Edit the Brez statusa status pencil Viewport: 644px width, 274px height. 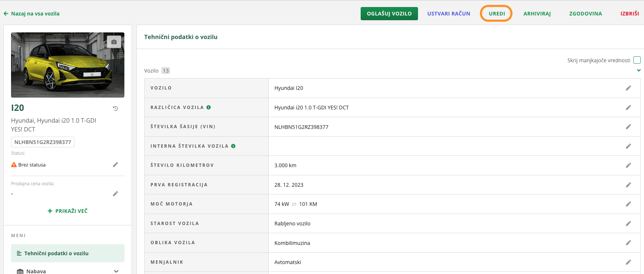pyautogui.click(x=116, y=165)
